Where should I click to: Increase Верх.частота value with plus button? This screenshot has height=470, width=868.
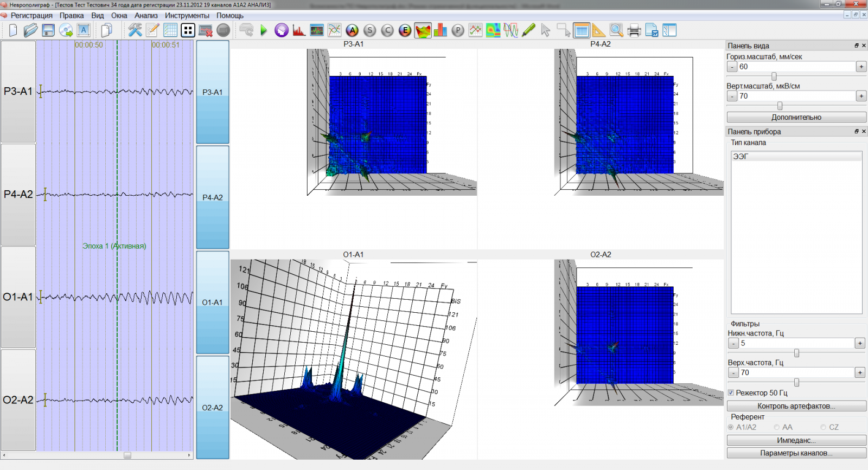pyautogui.click(x=860, y=372)
